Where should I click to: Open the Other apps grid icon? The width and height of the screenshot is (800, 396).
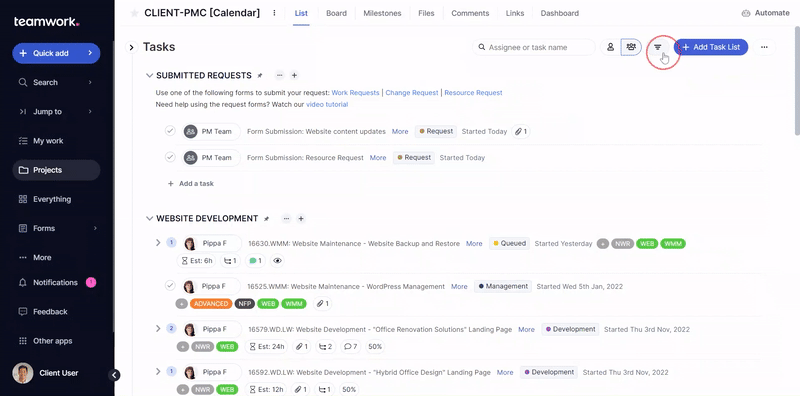point(23,341)
